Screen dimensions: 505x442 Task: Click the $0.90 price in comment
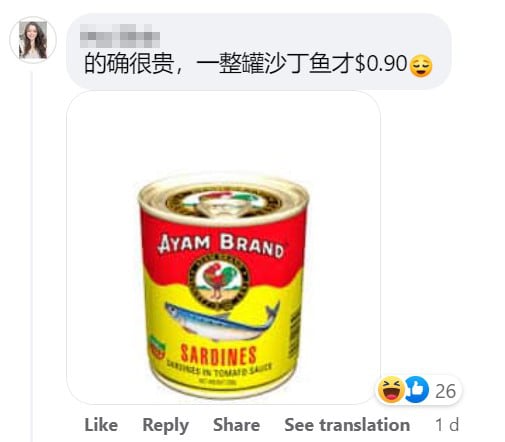[381, 63]
